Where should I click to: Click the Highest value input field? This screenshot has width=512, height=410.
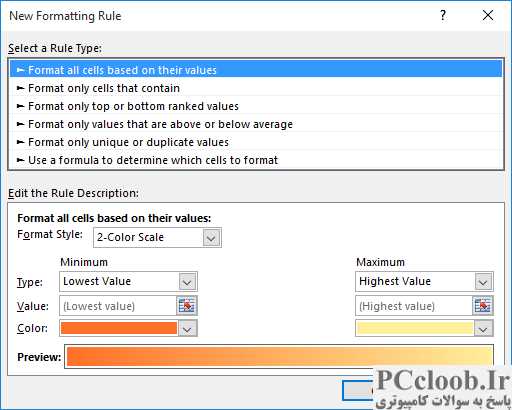(414, 306)
